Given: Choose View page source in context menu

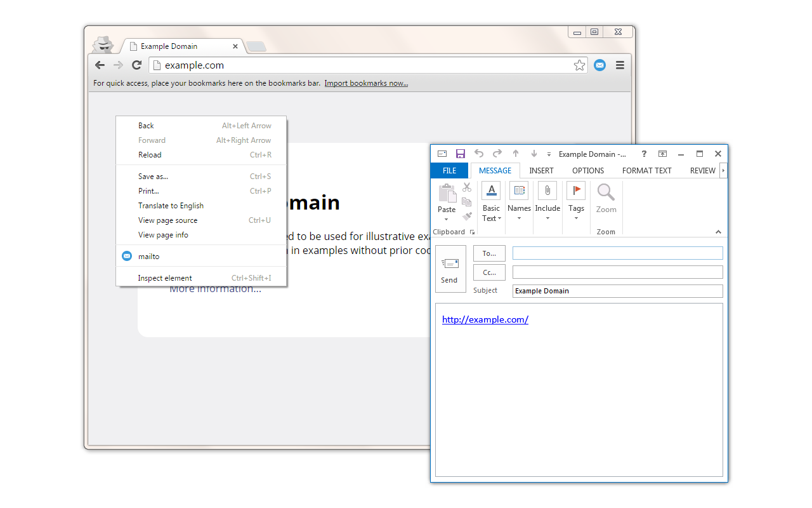Looking at the screenshot, I should (201, 220).
